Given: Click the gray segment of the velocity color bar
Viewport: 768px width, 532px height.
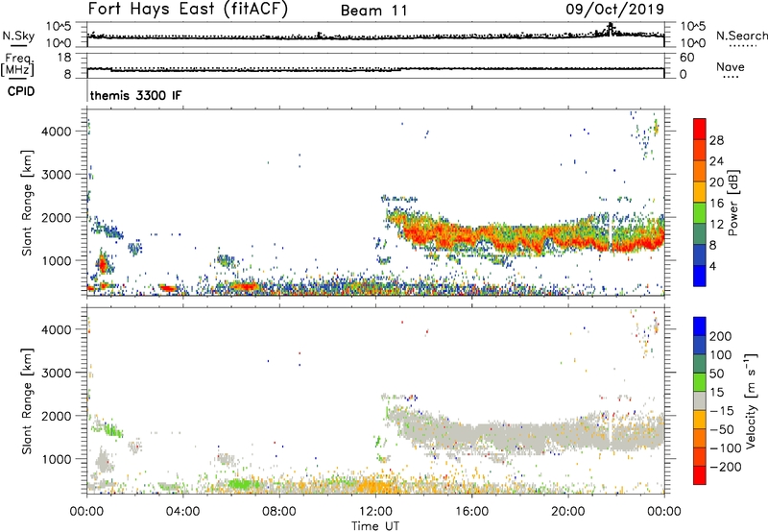Looking at the screenshot, I should (x=700, y=401).
